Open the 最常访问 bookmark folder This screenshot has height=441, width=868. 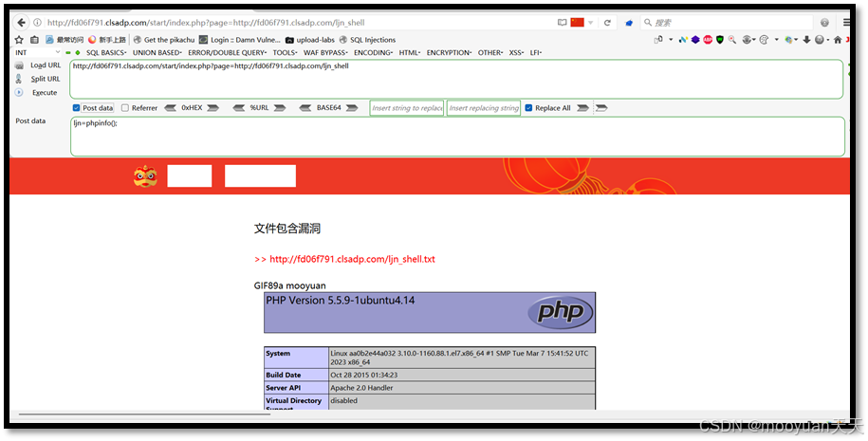pos(65,40)
